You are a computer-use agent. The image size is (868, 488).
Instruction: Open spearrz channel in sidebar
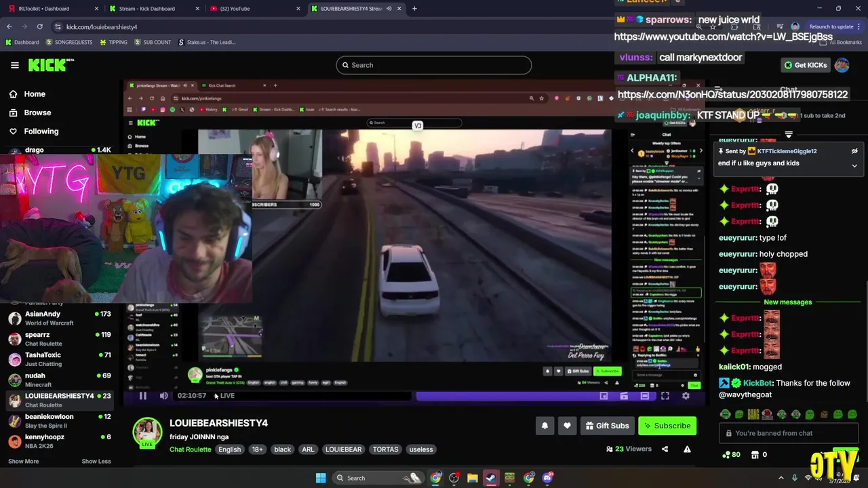(59, 339)
